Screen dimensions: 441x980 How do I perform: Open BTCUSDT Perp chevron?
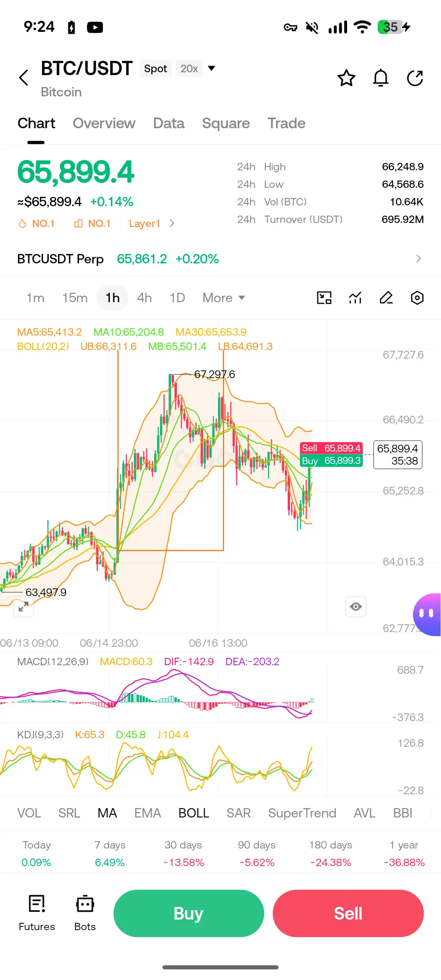(418, 258)
